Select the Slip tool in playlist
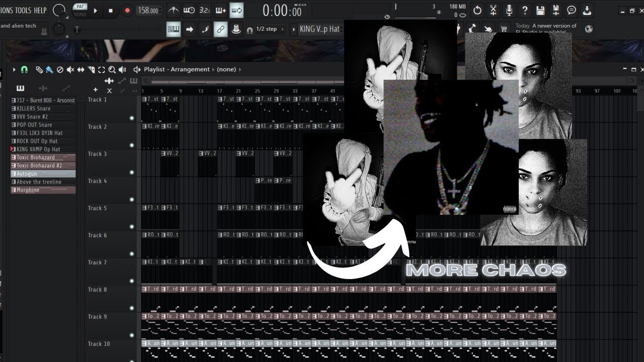Screen dimensions: 644x362 tap(80, 69)
